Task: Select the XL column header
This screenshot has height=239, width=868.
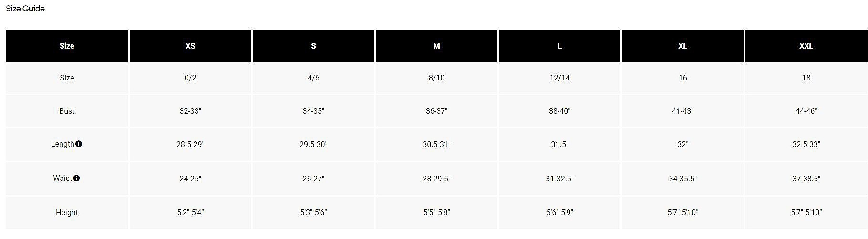Action: [682, 46]
